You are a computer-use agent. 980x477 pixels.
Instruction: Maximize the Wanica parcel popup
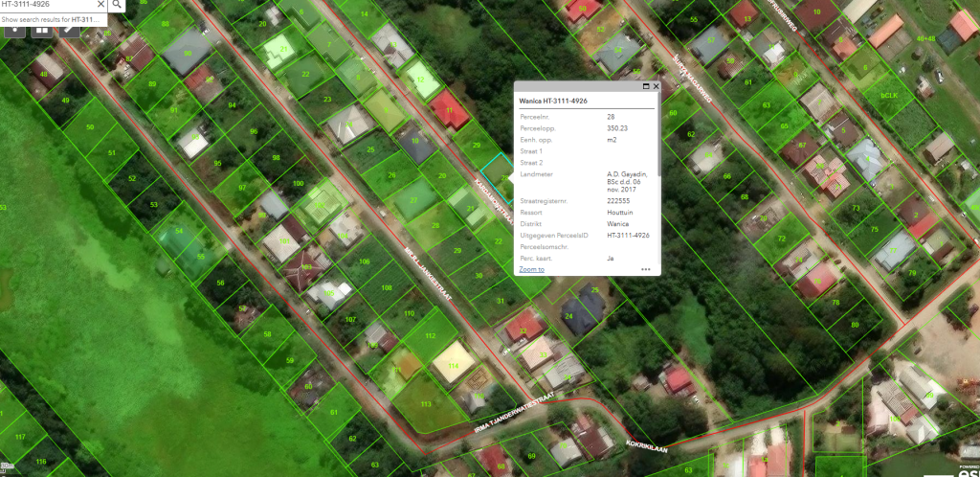click(646, 86)
